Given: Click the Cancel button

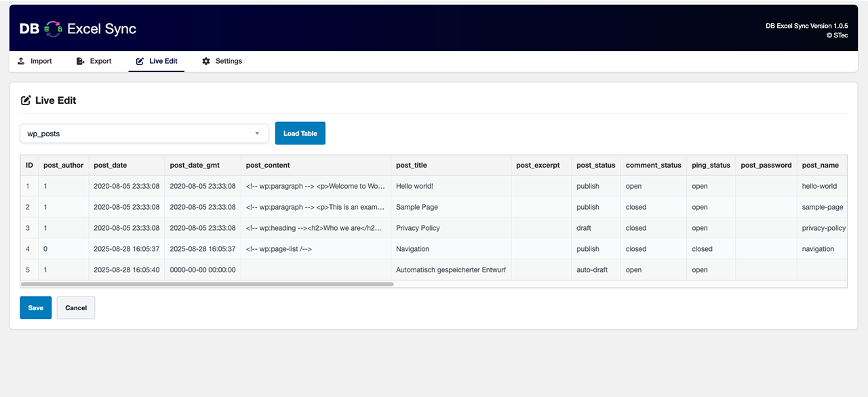Looking at the screenshot, I should (x=76, y=307).
